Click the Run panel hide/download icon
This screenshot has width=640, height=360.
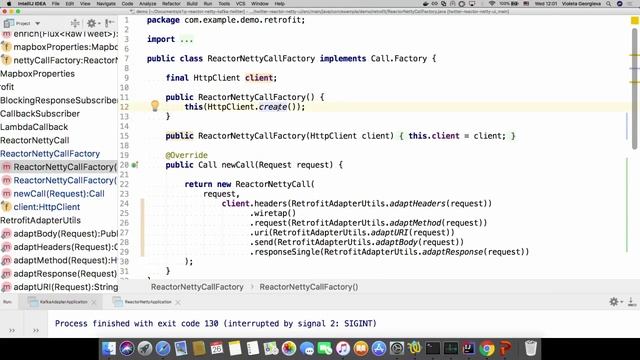[631, 302]
